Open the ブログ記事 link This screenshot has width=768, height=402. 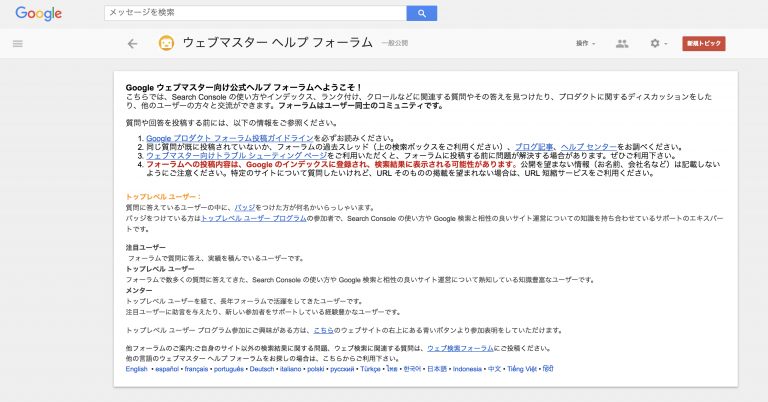click(x=534, y=147)
